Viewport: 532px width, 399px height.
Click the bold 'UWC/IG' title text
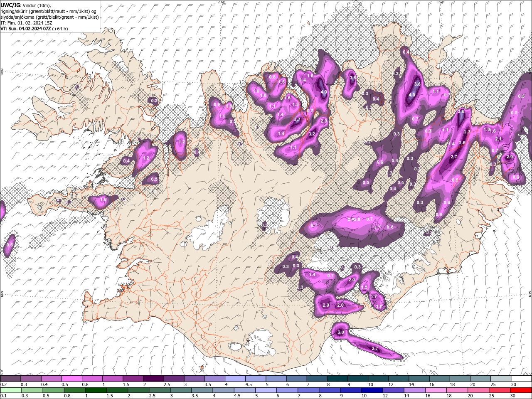pos(10,5)
